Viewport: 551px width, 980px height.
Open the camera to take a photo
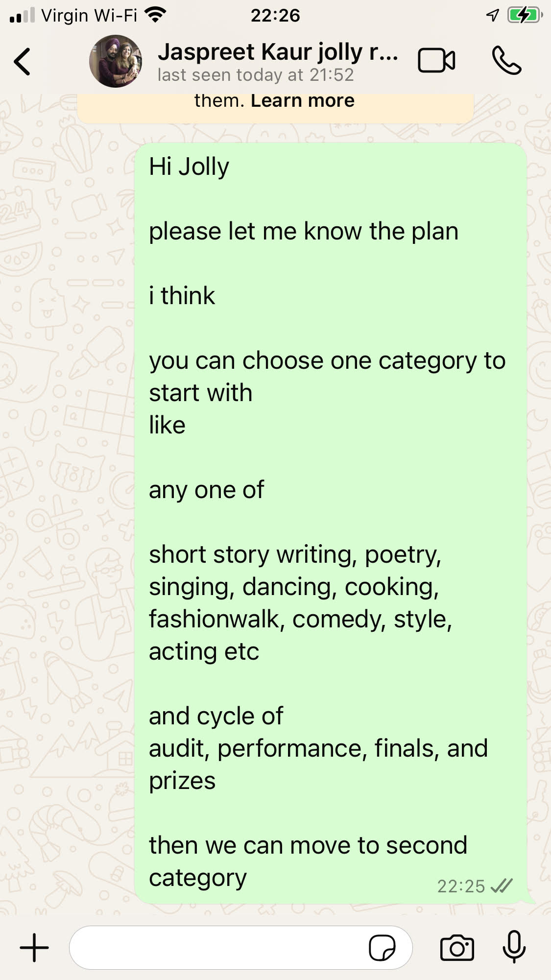point(457,948)
